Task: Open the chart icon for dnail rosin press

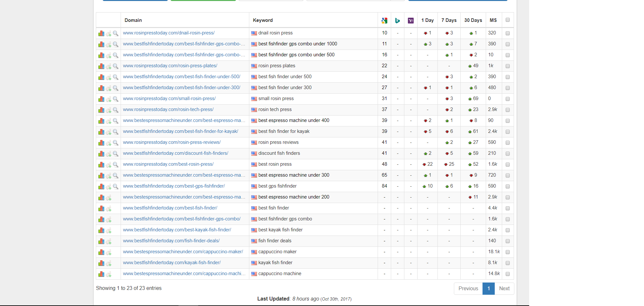Action: [101, 33]
